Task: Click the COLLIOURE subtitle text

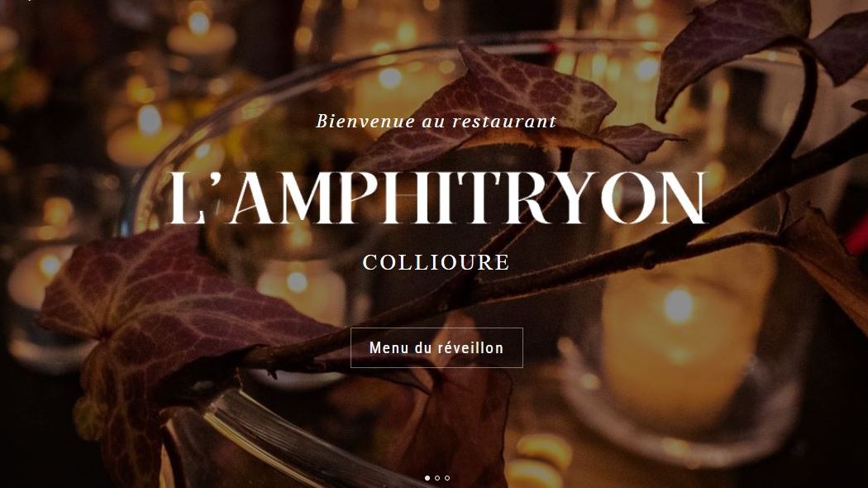Action: [x=436, y=262]
